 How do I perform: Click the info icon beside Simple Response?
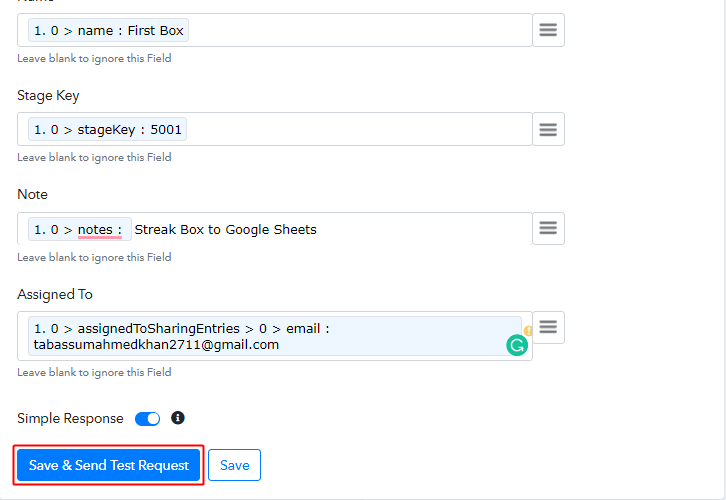click(178, 418)
